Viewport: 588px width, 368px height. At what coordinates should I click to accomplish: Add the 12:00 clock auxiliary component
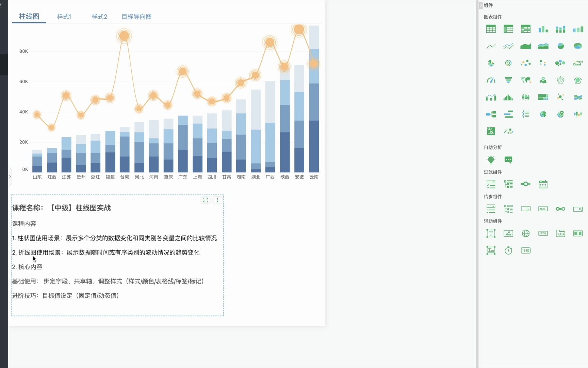tap(526, 250)
